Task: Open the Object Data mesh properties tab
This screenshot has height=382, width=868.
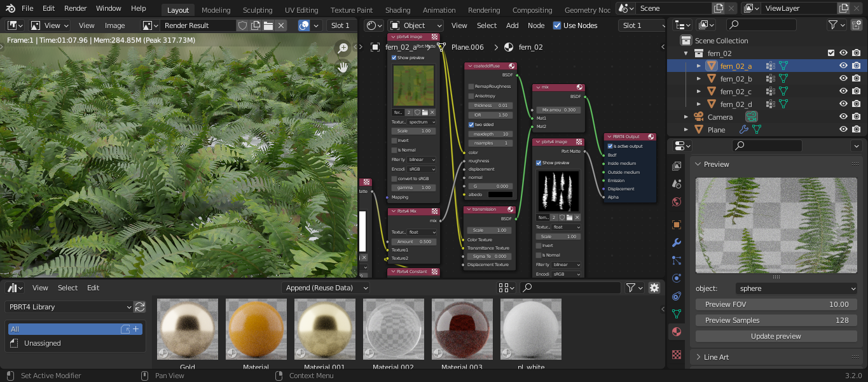Action: 677,314
